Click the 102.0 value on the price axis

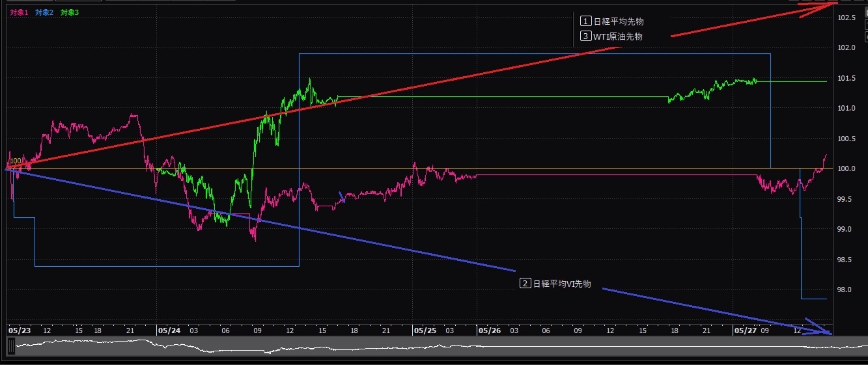click(847, 48)
